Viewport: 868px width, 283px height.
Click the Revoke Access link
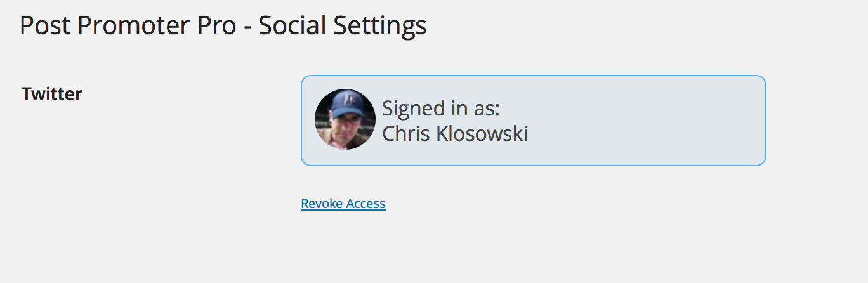pos(343,204)
